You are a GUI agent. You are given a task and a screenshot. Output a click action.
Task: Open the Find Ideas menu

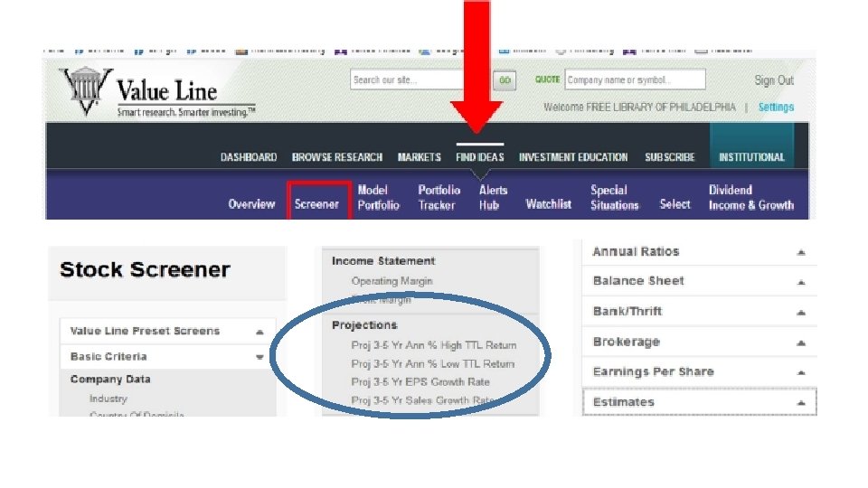click(x=480, y=157)
